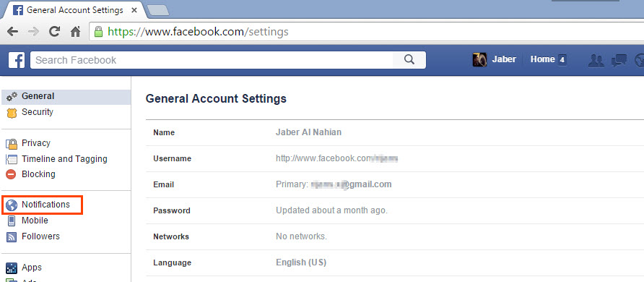This screenshot has width=644, height=282.
Task: Click the Notifications globe icon in sidebar
Action: 12,205
